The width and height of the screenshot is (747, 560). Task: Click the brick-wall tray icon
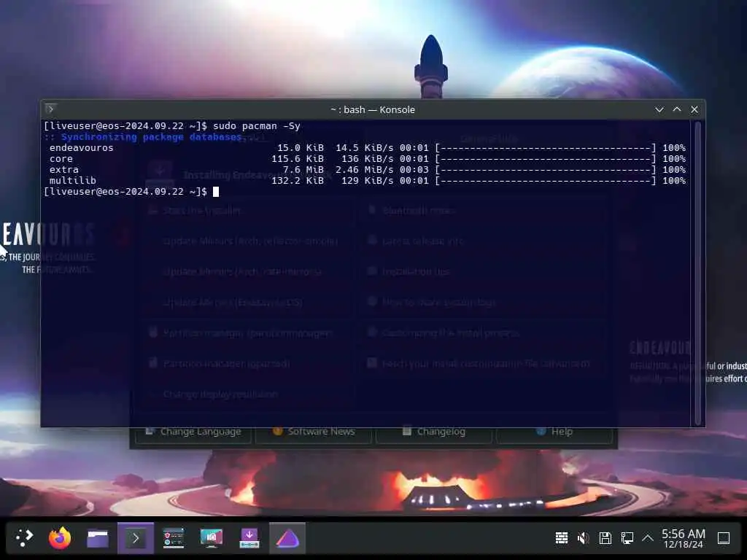[562, 538]
